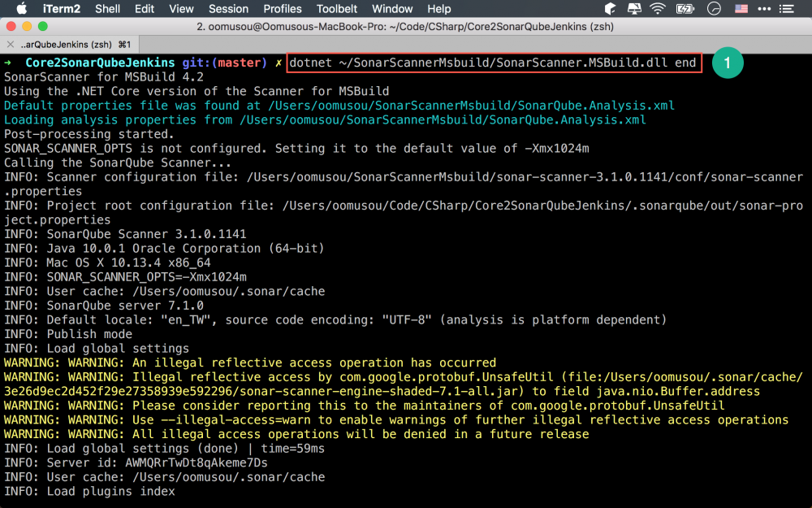The width and height of the screenshot is (812, 508).
Task: Click the 'Post-processing started.' line
Action: [x=89, y=134]
